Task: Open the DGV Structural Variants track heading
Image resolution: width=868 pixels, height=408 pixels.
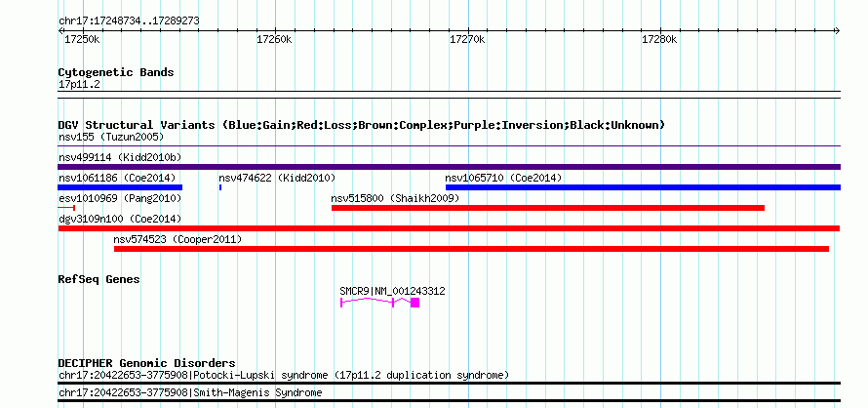Action: (362, 125)
